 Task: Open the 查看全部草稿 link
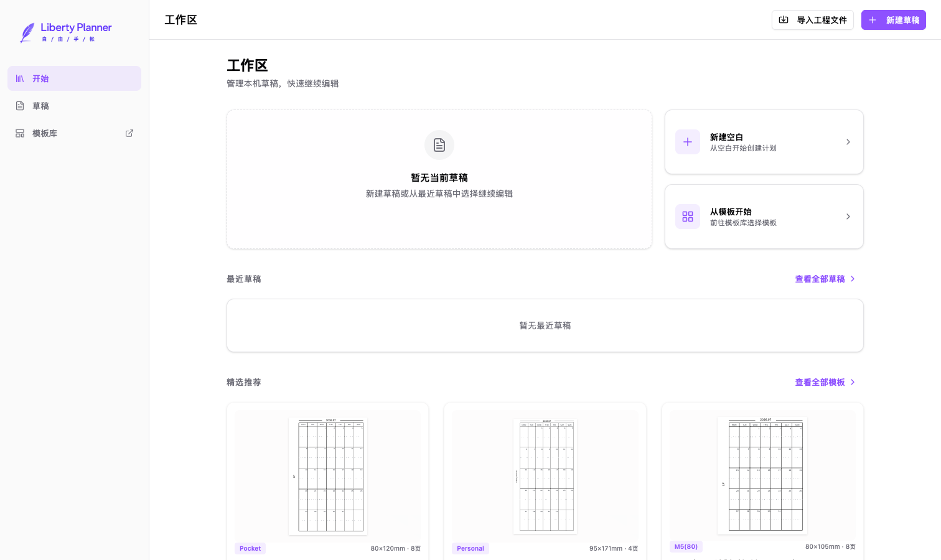coord(825,279)
